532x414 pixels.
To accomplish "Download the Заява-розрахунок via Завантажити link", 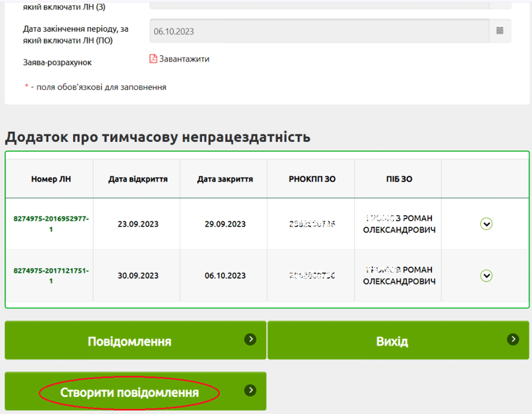I will pyautogui.click(x=184, y=59).
